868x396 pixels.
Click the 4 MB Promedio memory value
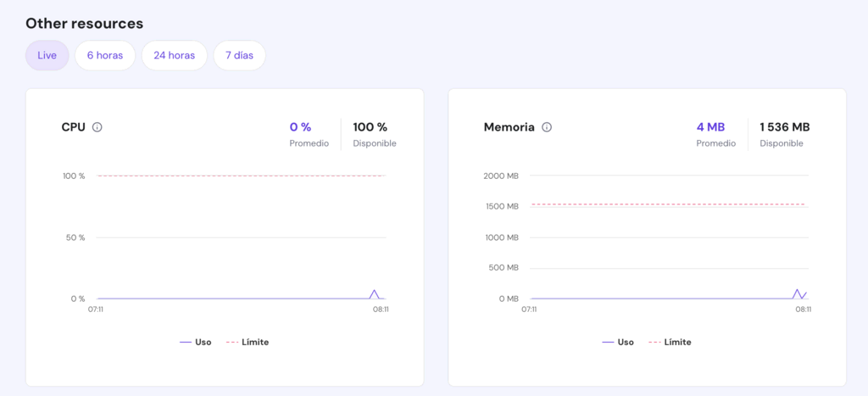[710, 127]
